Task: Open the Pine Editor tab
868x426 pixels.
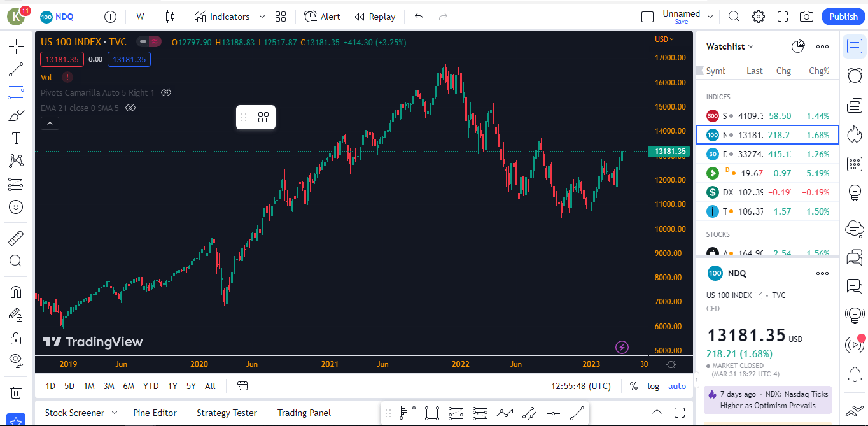Action: (155, 413)
